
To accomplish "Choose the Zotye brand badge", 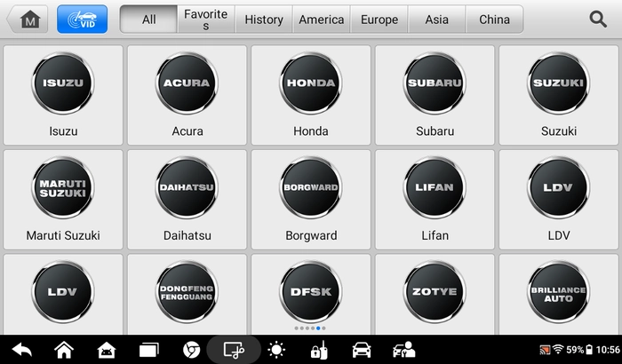I will click(435, 292).
